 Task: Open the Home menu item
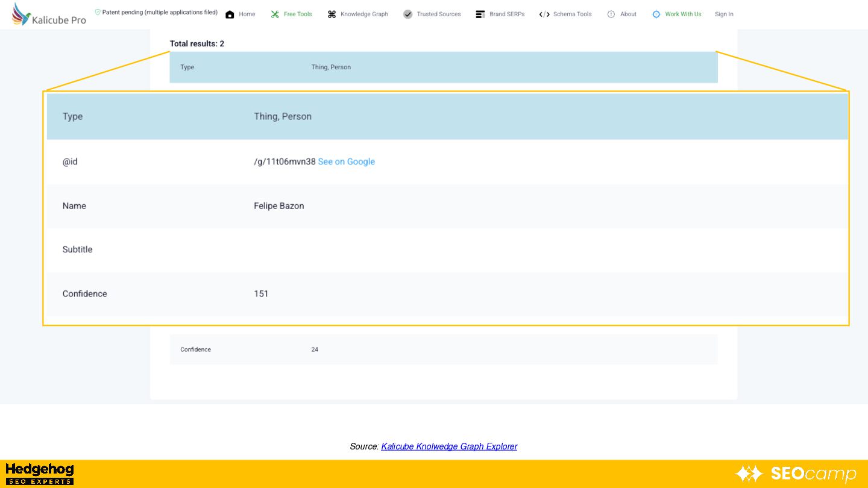(x=247, y=14)
